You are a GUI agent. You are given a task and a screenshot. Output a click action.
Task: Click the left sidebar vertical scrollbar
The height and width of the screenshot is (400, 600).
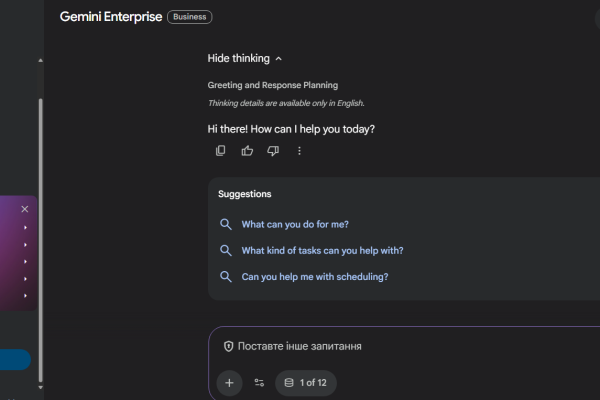tap(40, 240)
